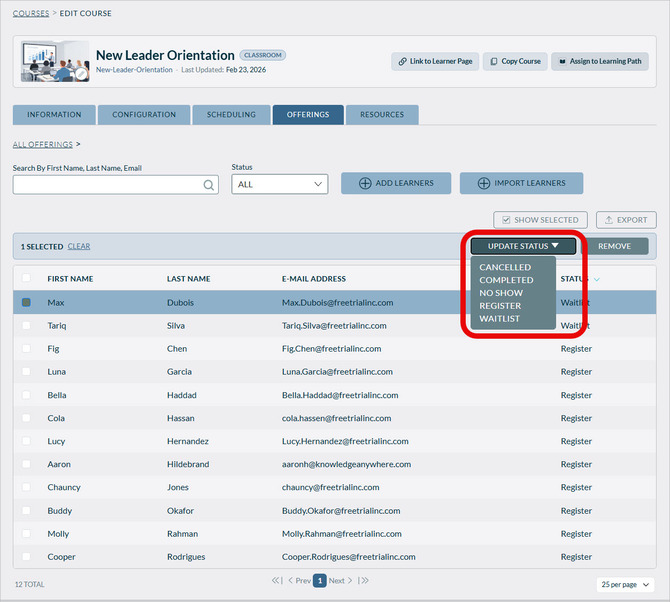This screenshot has width=670, height=602.
Task: Switch to the Configuration tab
Action: pos(144,115)
